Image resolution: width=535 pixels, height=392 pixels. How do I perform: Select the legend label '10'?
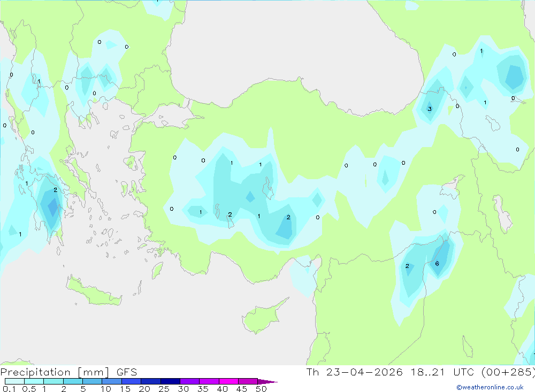click(106, 389)
